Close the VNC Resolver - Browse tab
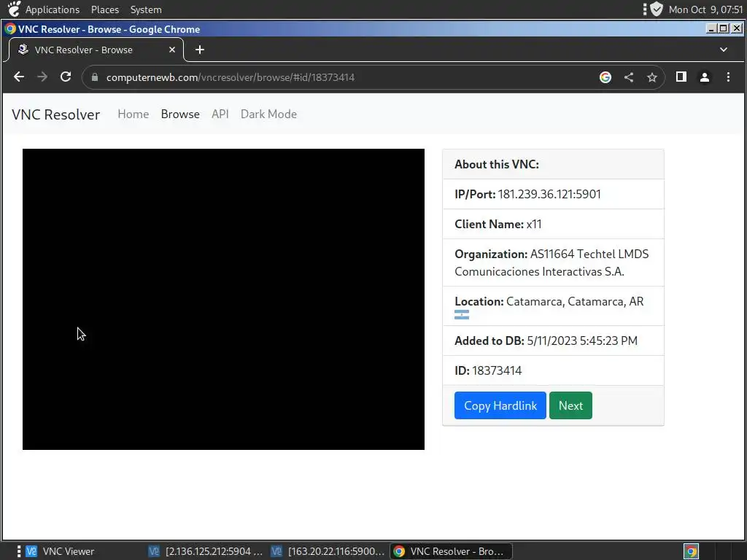The image size is (747, 560). [x=172, y=50]
